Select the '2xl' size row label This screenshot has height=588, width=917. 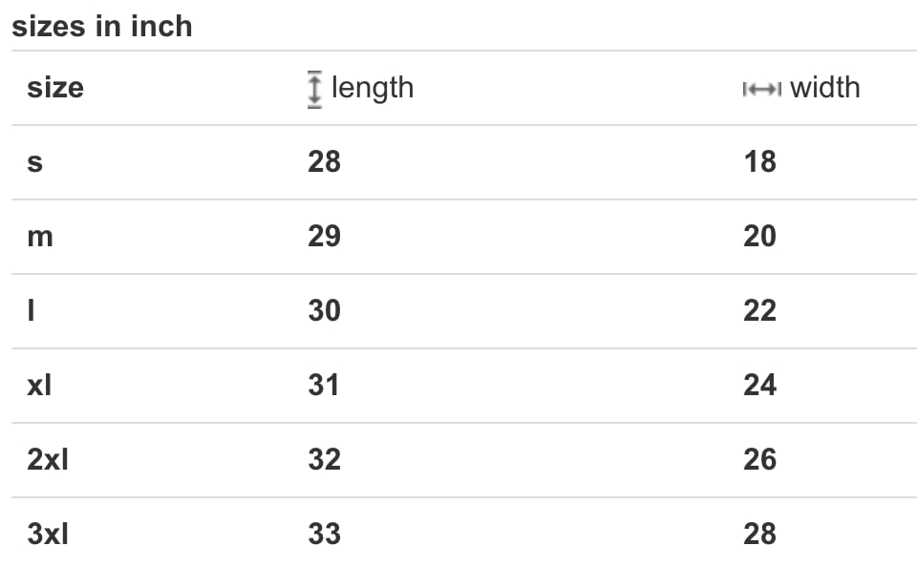click(48, 459)
